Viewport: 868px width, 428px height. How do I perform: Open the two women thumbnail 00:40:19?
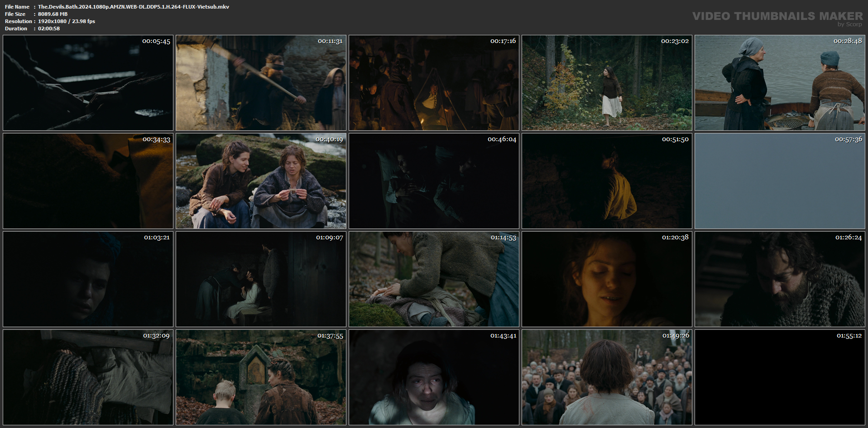(261, 181)
